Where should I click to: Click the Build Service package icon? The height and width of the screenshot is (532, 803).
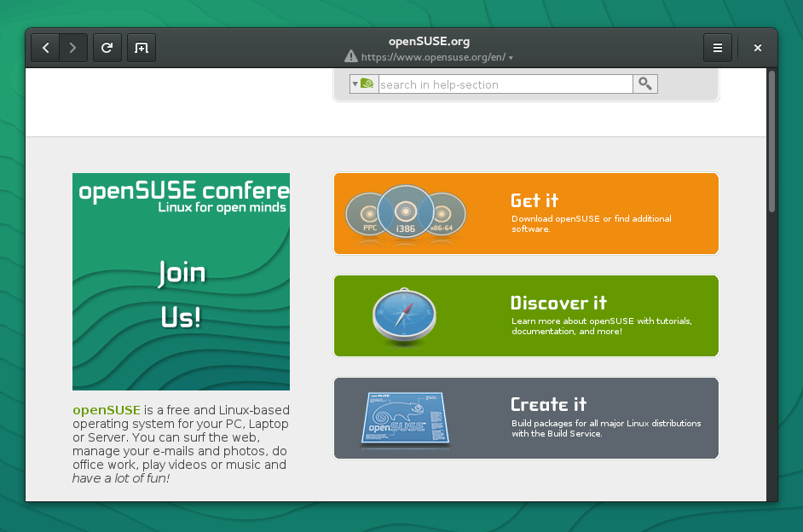(x=404, y=418)
